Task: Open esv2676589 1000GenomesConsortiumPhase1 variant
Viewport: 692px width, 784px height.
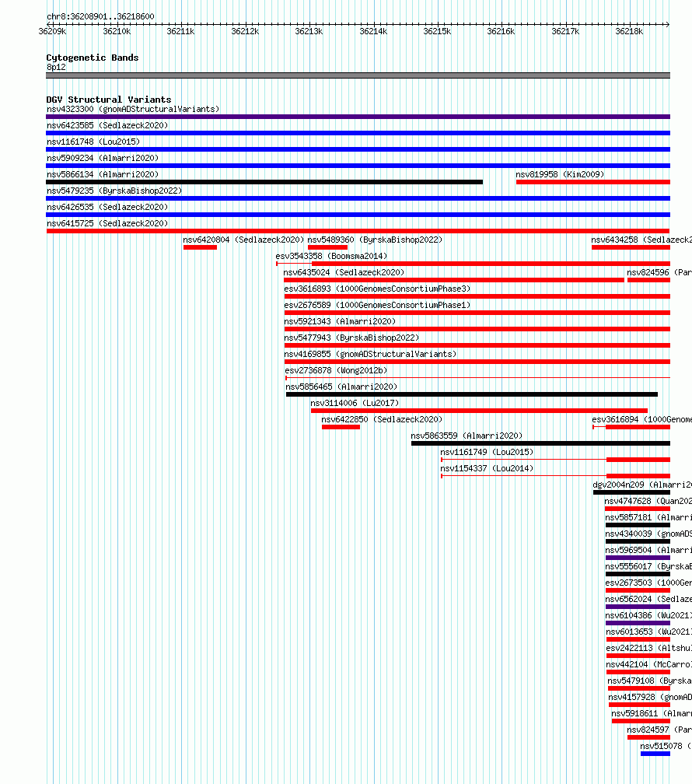Action: (378, 305)
